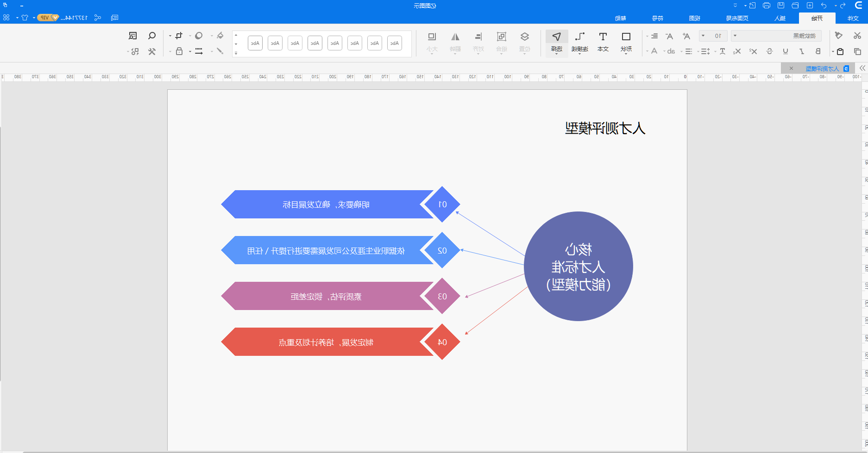Click the double-chevron collapse panel button

862,68
